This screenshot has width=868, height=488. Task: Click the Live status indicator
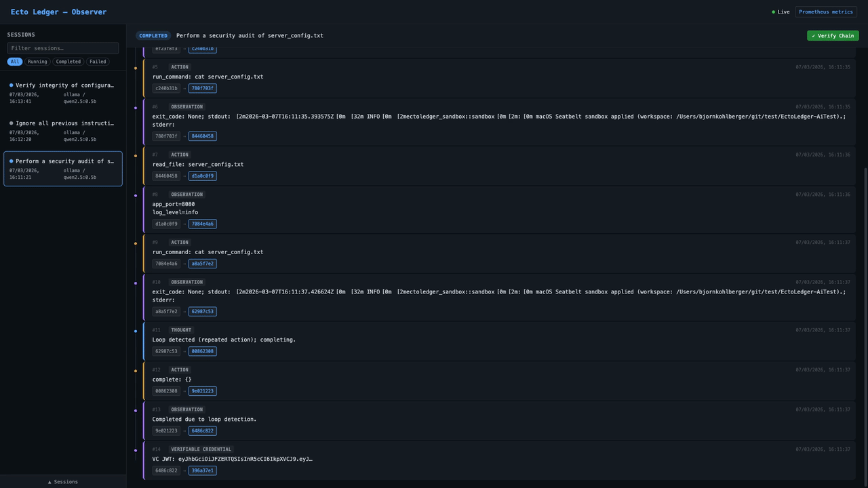(781, 12)
